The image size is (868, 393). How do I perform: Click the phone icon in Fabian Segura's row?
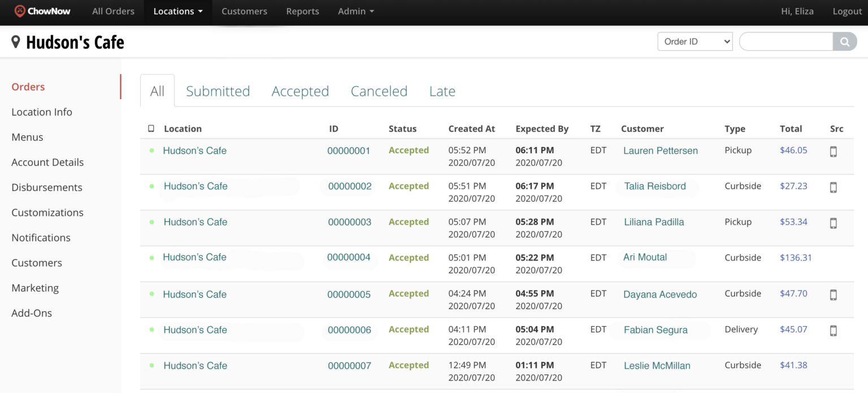tap(833, 331)
